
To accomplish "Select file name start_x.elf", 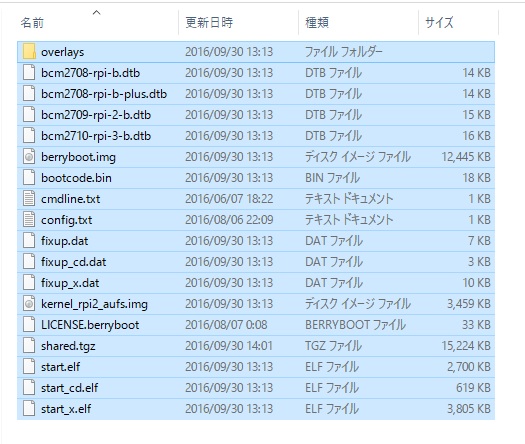I will click(x=66, y=409).
